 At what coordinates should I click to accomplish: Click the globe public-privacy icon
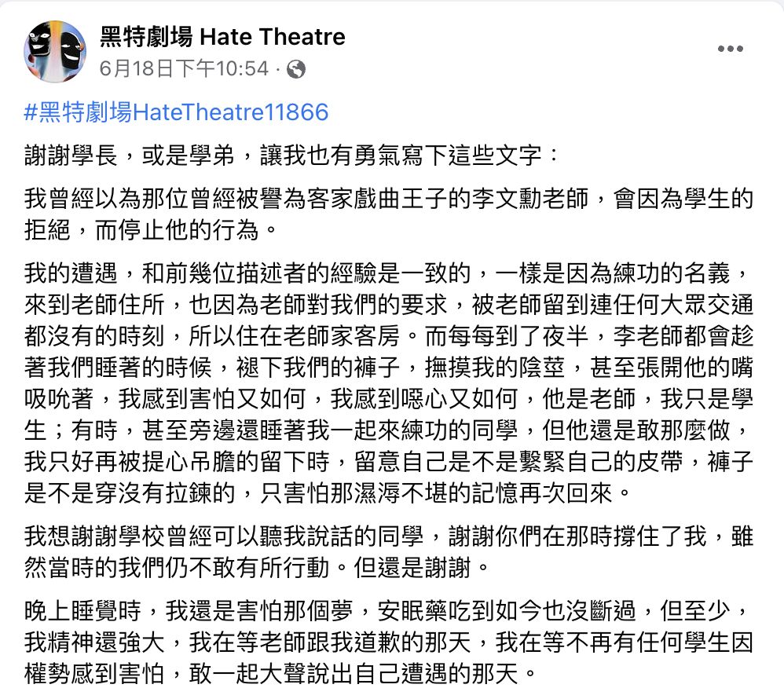pos(296,69)
